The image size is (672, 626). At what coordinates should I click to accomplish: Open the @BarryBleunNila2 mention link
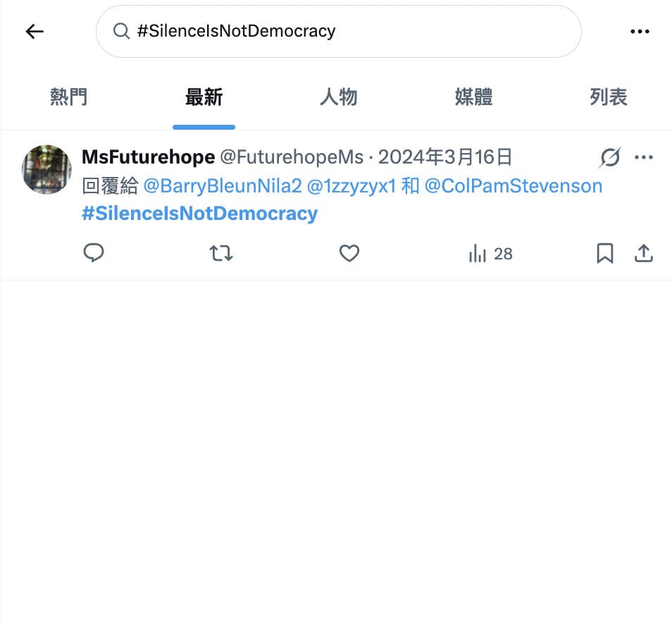pyautogui.click(x=223, y=186)
